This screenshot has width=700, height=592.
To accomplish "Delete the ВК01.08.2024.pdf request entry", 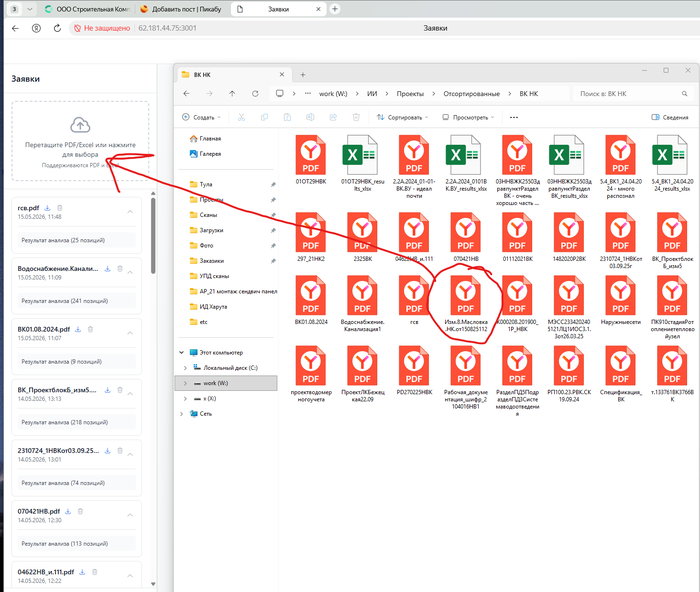I will 90,329.
